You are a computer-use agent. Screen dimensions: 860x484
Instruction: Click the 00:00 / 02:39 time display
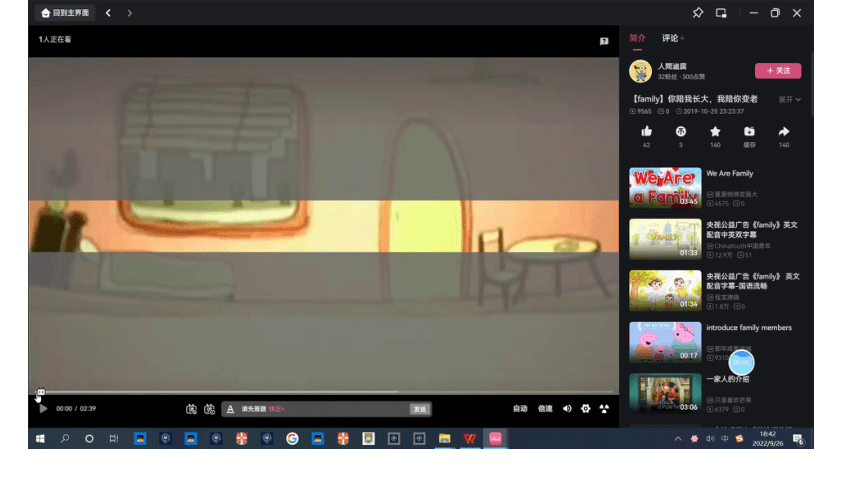[x=76, y=409]
